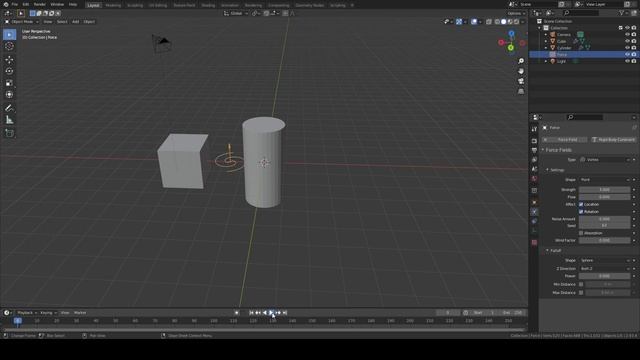The image size is (640, 360).
Task: Open the File menu
Action: click(x=14, y=4)
